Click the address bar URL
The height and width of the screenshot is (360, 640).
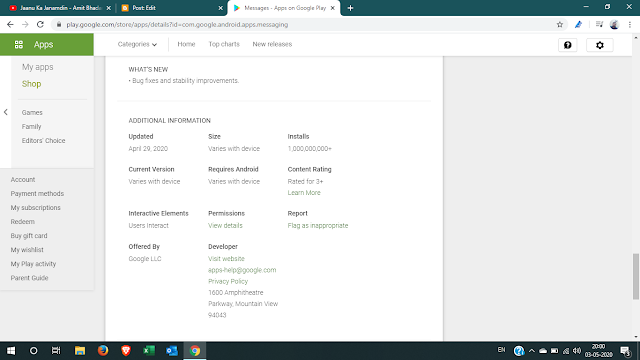tap(177, 24)
